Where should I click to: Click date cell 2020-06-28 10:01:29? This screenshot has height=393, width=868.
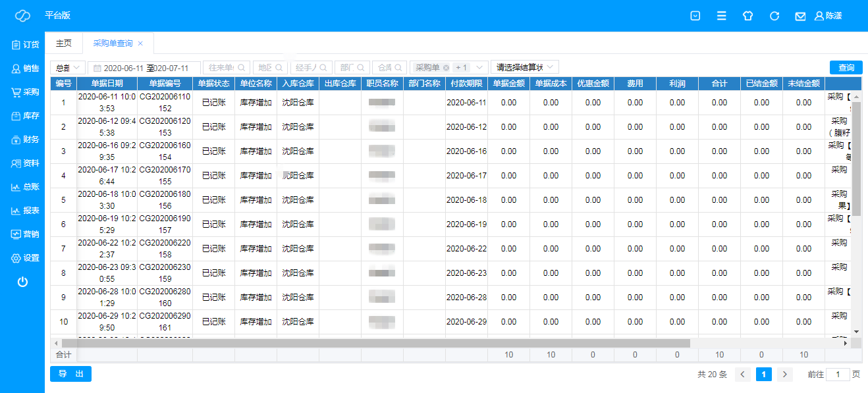point(107,298)
